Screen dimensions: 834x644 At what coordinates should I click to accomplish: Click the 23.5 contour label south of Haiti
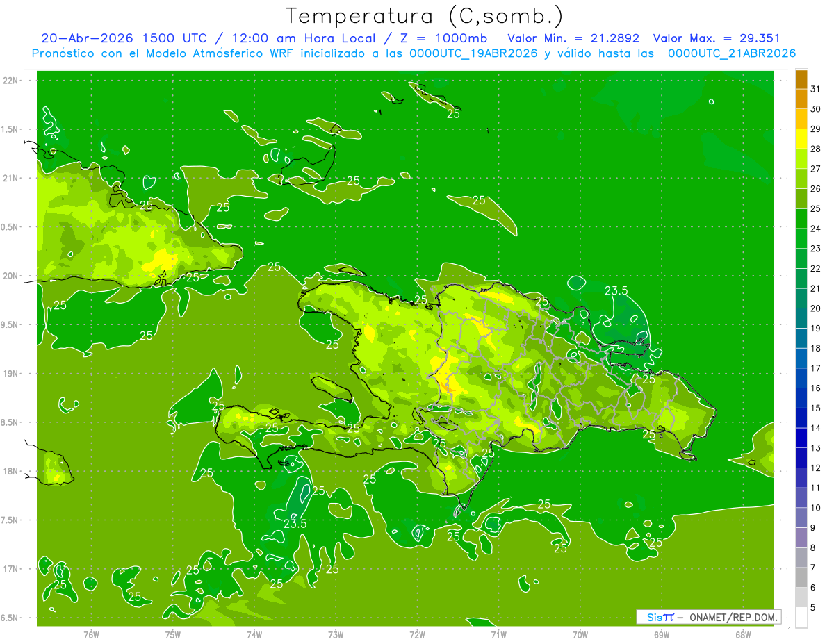295,523
